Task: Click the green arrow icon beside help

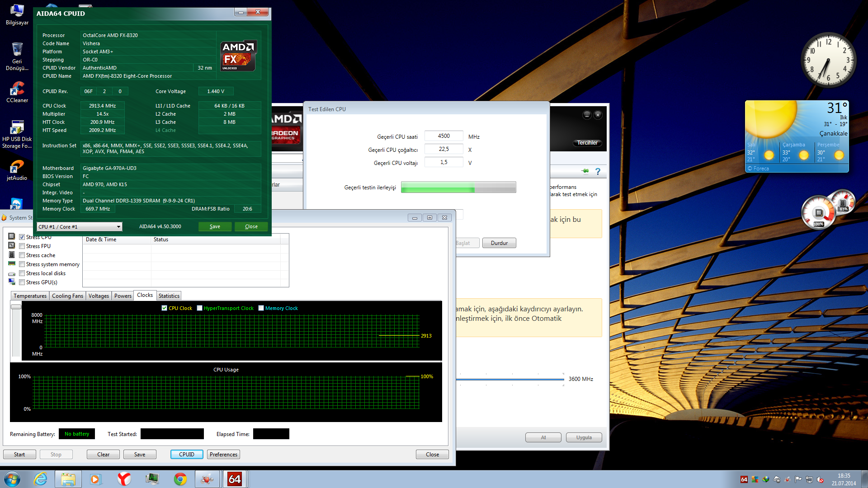Action: (x=585, y=171)
